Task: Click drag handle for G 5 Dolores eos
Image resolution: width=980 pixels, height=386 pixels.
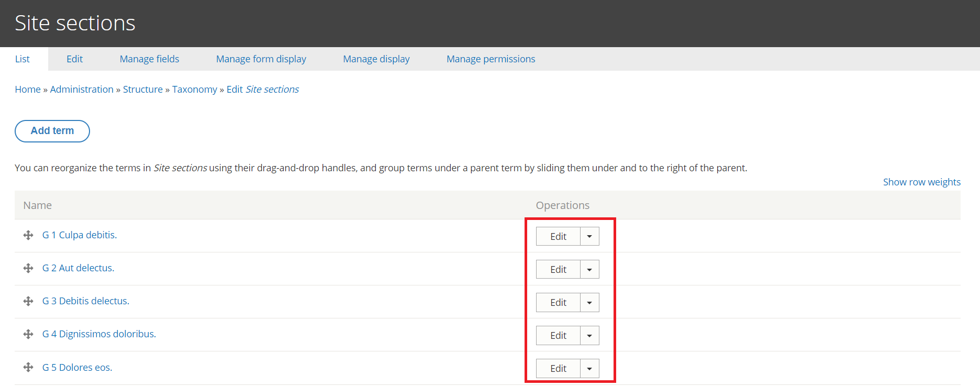Action: coord(28,368)
